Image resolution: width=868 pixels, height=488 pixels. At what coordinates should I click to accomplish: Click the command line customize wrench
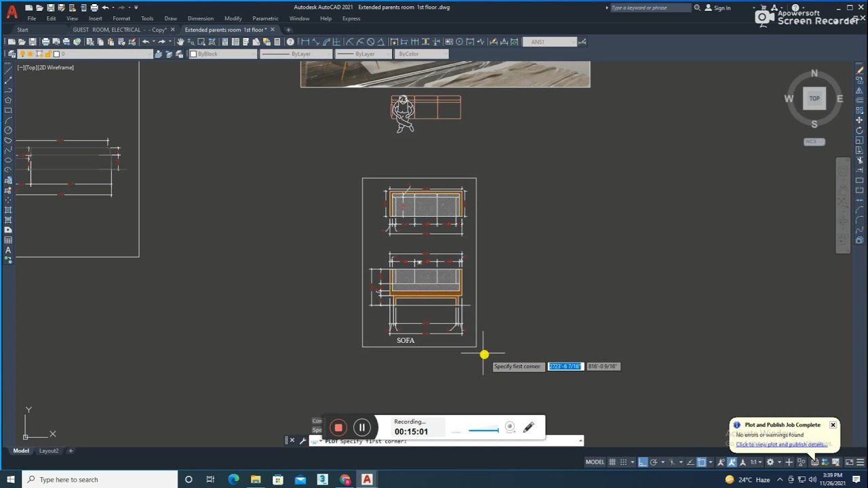[x=303, y=441]
